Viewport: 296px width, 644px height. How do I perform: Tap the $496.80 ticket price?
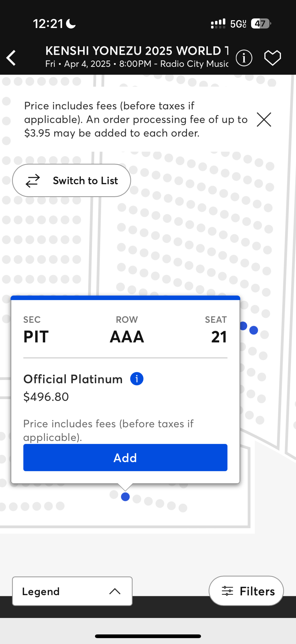tap(46, 397)
